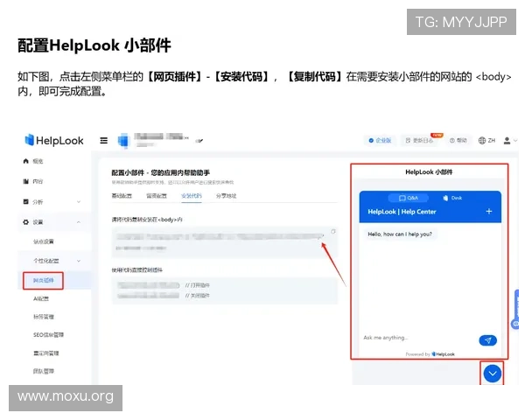The width and height of the screenshot is (525, 420).
Task: Click the round chevron-down widget launcher
Action: (492, 374)
